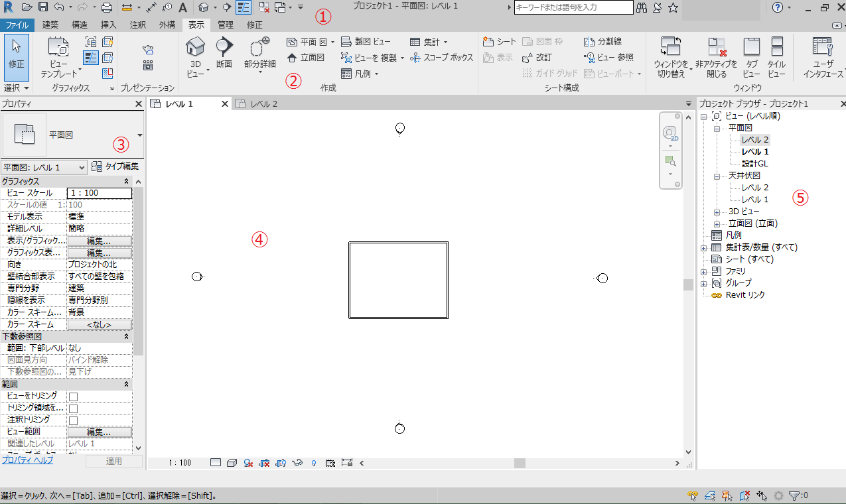Click the drawing area horizontal scrollbar thumb
The image size is (846, 504).
520,463
